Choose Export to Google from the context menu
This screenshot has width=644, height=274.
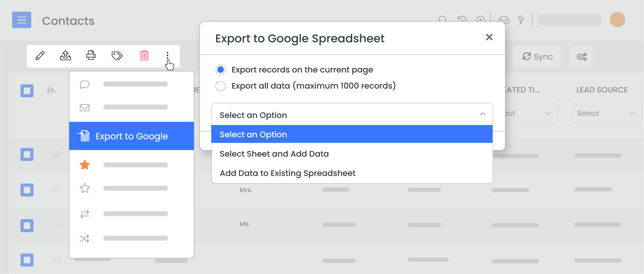(132, 136)
